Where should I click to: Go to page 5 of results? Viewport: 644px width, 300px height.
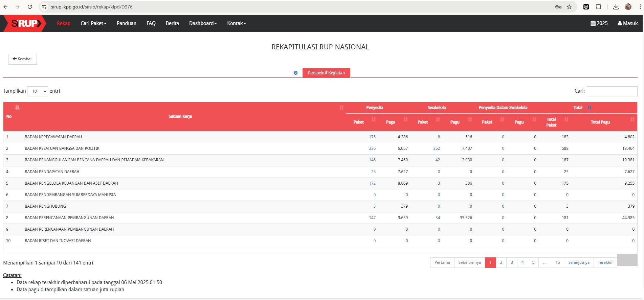point(533,262)
